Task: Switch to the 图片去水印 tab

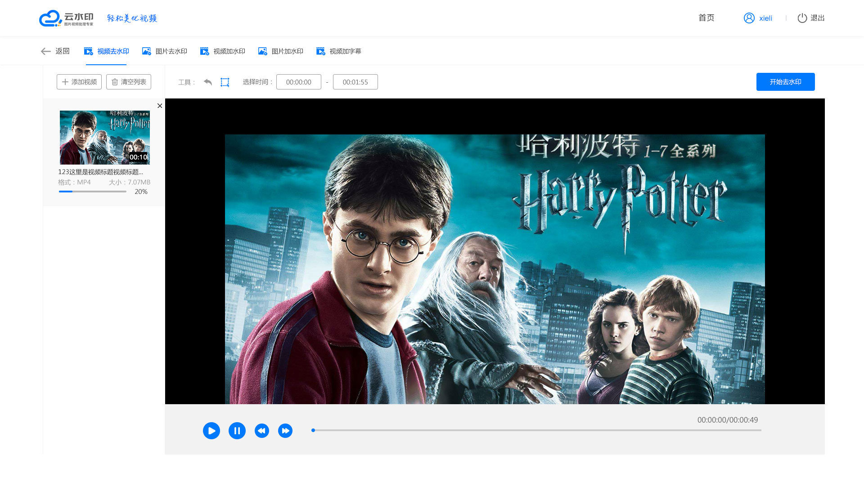Action: tap(164, 51)
